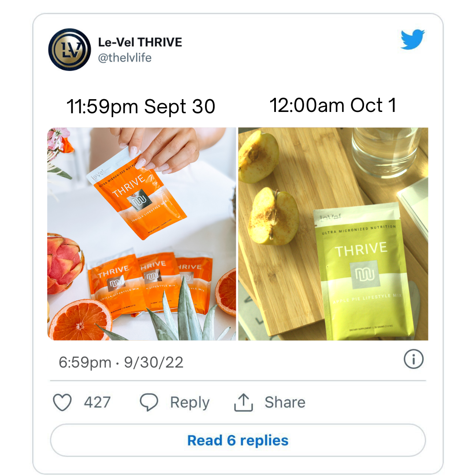Click the halved apple near the glass
This screenshot has height=476, width=476.
[x=258, y=156]
